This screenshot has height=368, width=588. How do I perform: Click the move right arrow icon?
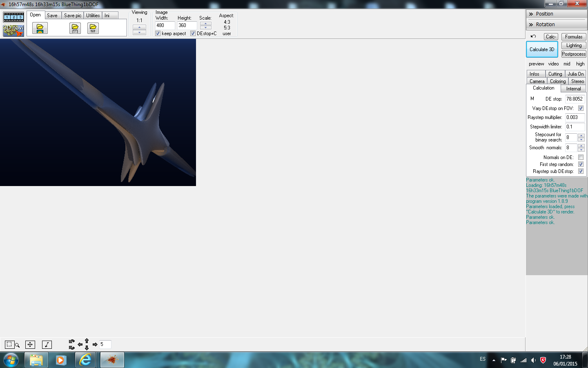coord(95,345)
